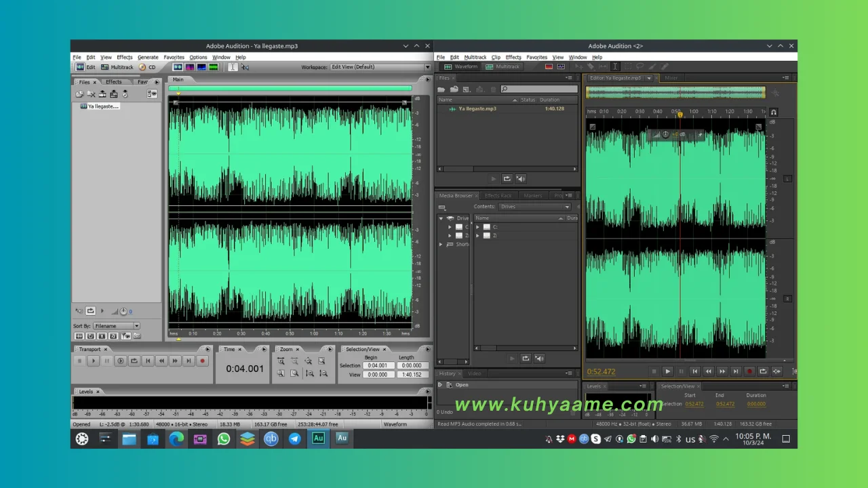Click Open File folder icon in right Files panel
This screenshot has width=868, height=488.
443,89
